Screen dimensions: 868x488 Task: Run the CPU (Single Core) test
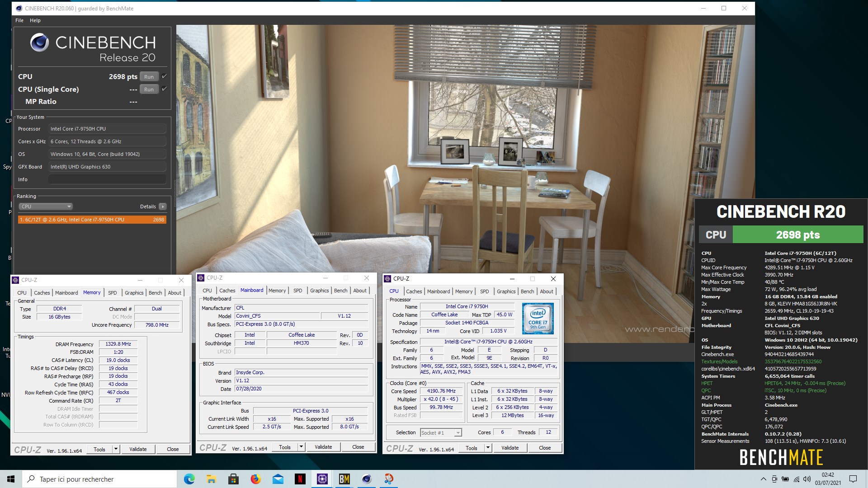(x=149, y=89)
